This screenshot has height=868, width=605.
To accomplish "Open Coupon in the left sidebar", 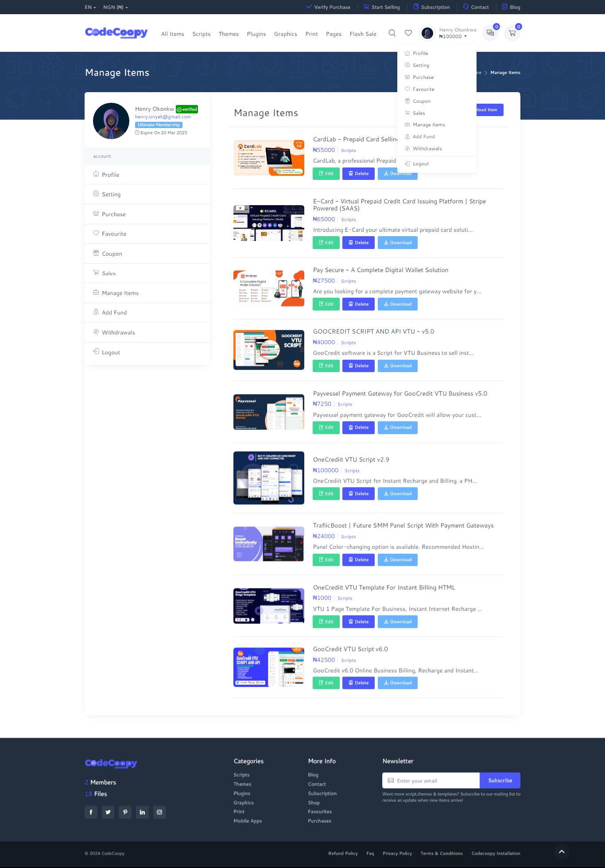I will (147, 253).
